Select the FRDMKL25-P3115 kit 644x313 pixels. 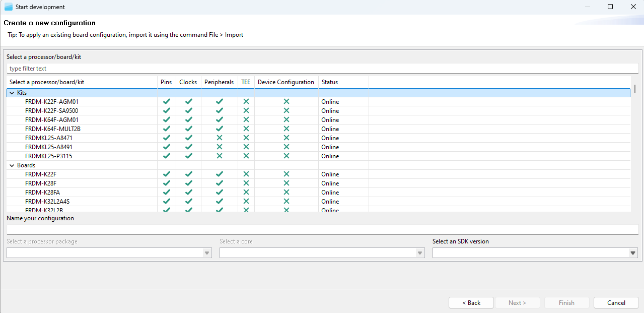click(x=48, y=156)
